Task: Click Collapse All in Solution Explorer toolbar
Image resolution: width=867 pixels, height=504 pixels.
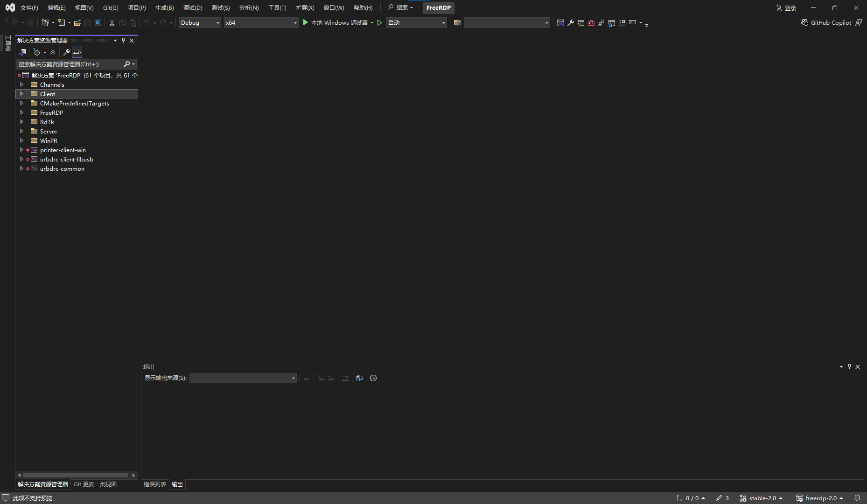Action: pyautogui.click(x=53, y=52)
